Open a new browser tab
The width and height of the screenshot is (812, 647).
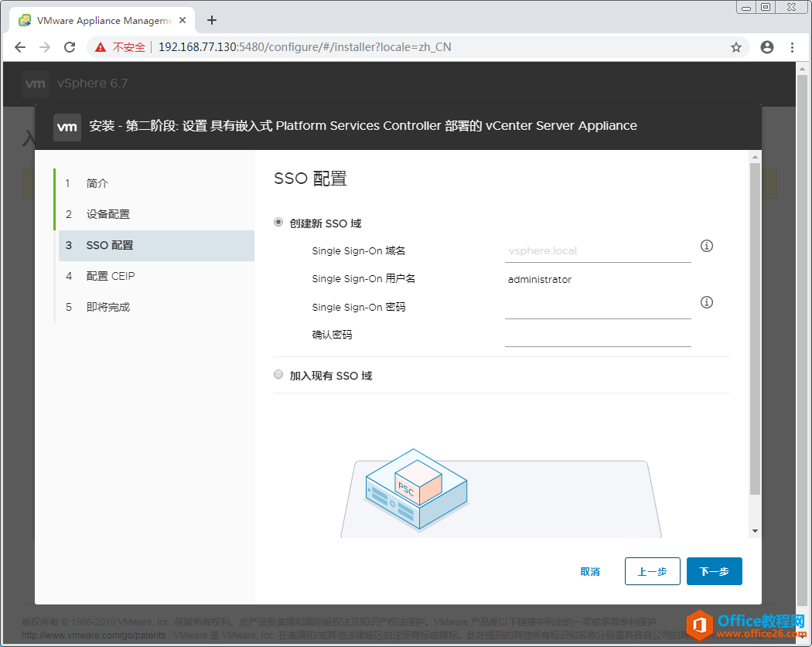(212, 20)
